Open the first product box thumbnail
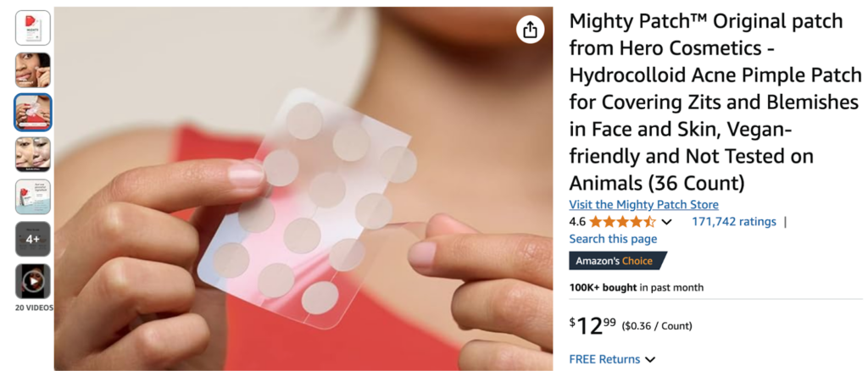Viewport: 868px width, 371px height. coord(33,28)
